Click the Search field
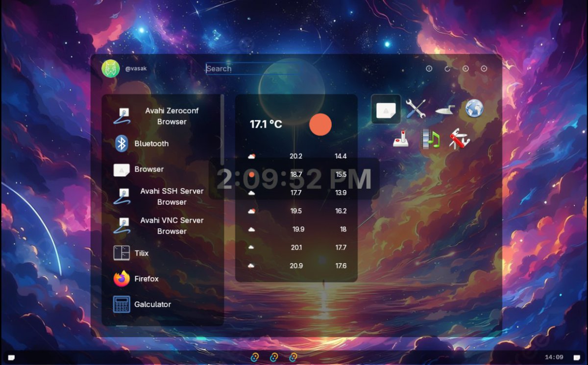This screenshot has height=365, width=588. click(252, 69)
